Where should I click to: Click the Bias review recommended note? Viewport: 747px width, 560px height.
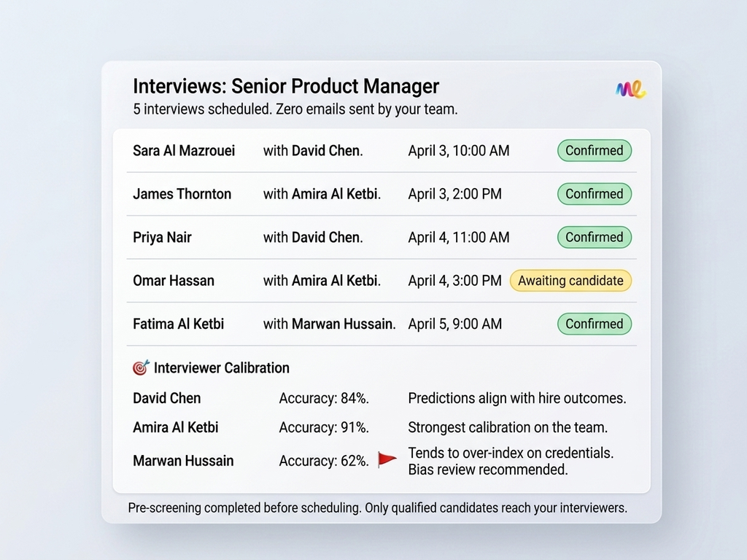coord(487,470)
